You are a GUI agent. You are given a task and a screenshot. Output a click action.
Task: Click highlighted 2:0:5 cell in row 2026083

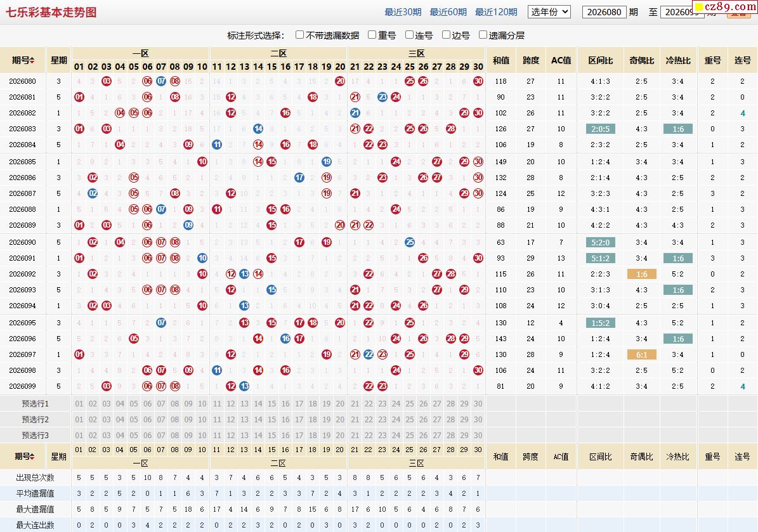point(601,129)
